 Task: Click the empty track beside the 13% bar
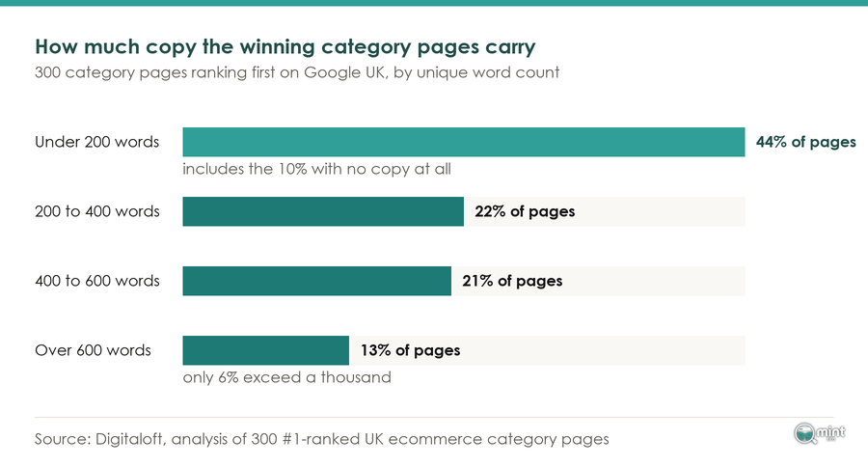(547, 350)
